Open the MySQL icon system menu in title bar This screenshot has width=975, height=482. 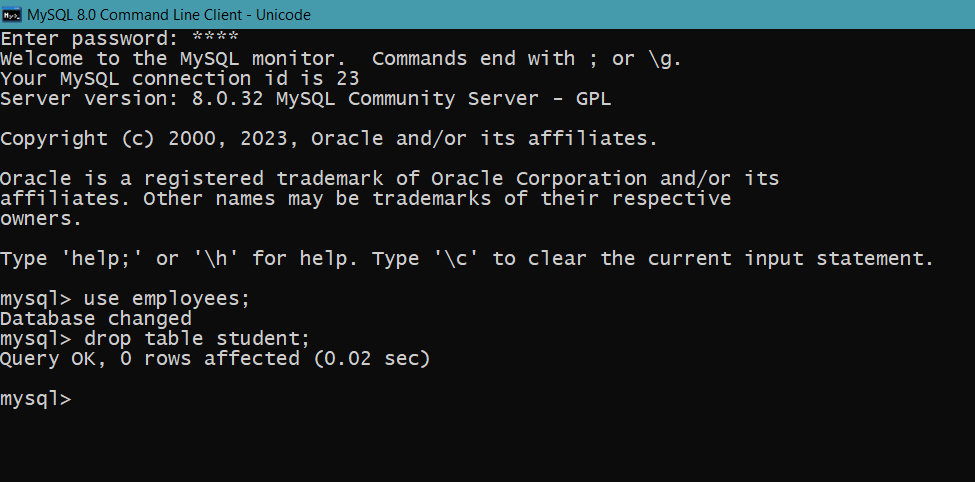[x=12, y=14]
